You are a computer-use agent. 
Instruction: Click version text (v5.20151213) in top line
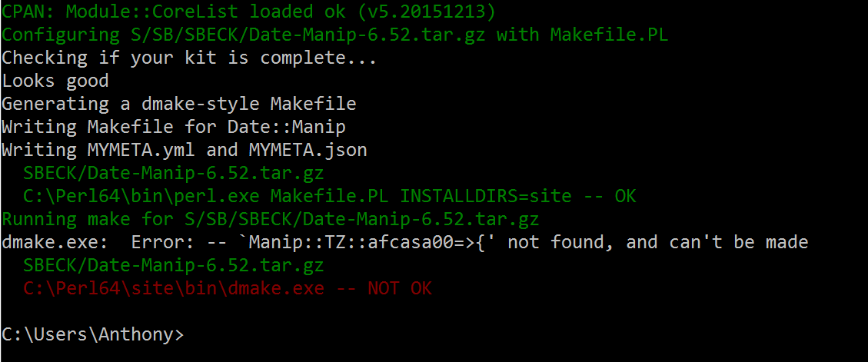pyautogui.click(x=449, y=12)
